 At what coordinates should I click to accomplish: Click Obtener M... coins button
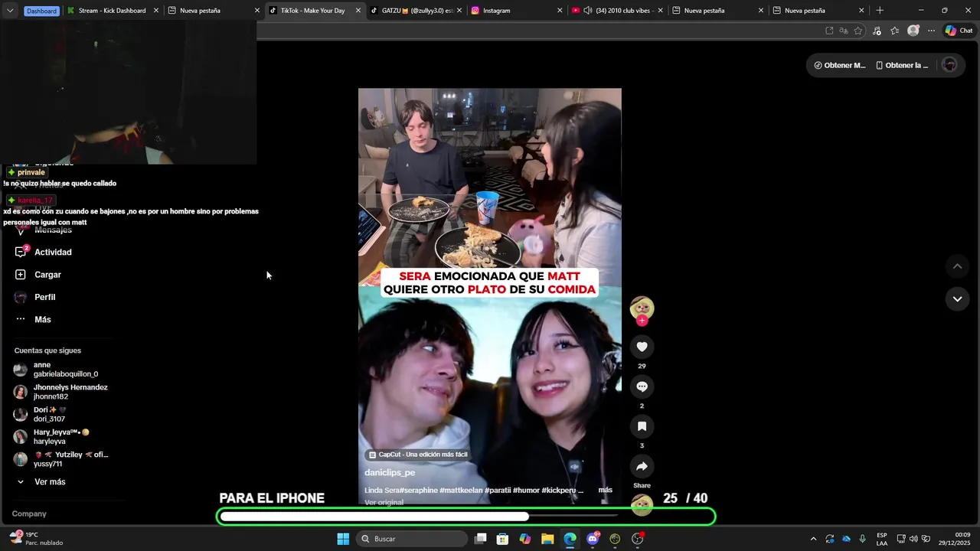coord(840,65)
